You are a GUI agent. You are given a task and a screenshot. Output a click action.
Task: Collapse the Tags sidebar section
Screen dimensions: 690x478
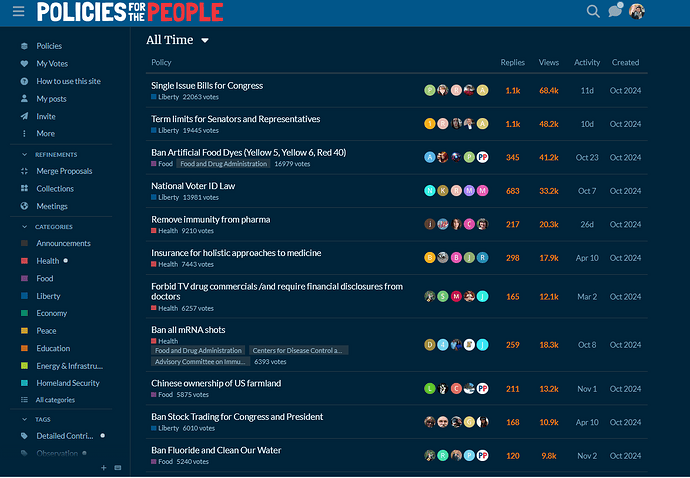24,420
